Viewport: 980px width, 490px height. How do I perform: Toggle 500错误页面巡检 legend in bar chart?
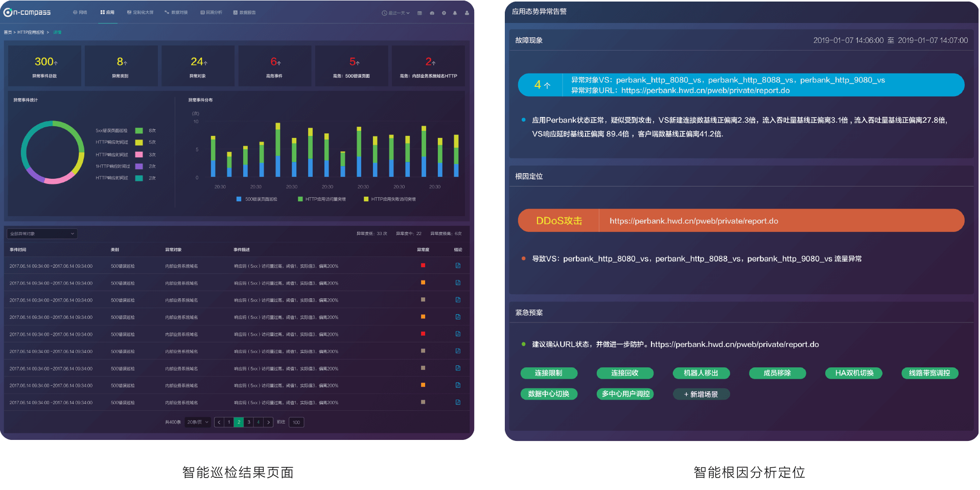(256, 199)
